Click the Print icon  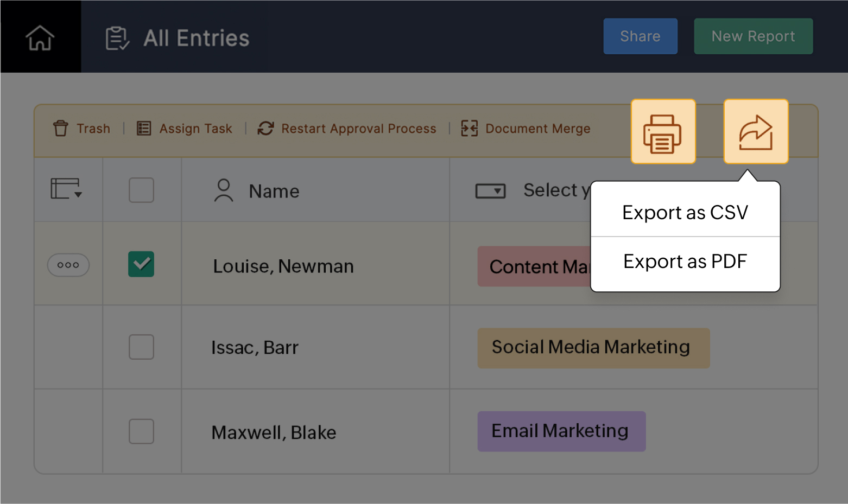click(x=663, y=132)
